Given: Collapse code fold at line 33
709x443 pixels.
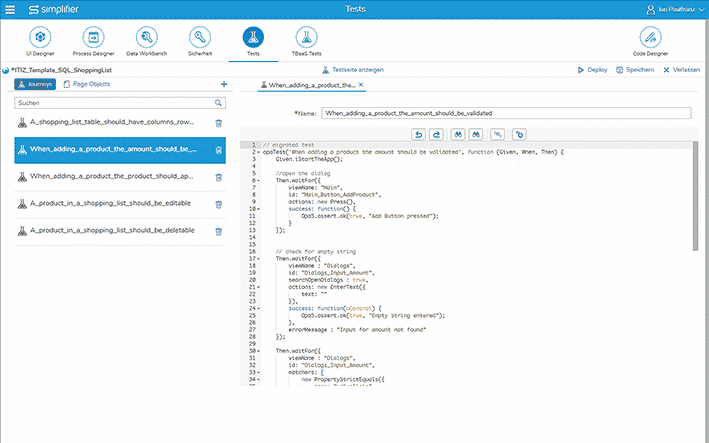Looking at the screenshot, I should pos(259,372).
